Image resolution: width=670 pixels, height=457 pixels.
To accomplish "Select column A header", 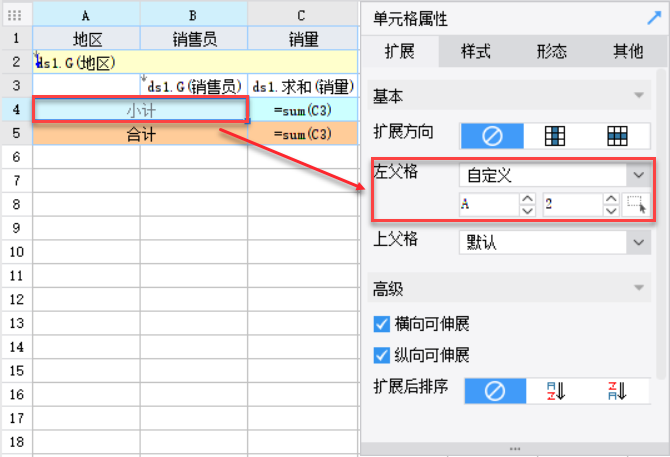I will click(86, 15).
